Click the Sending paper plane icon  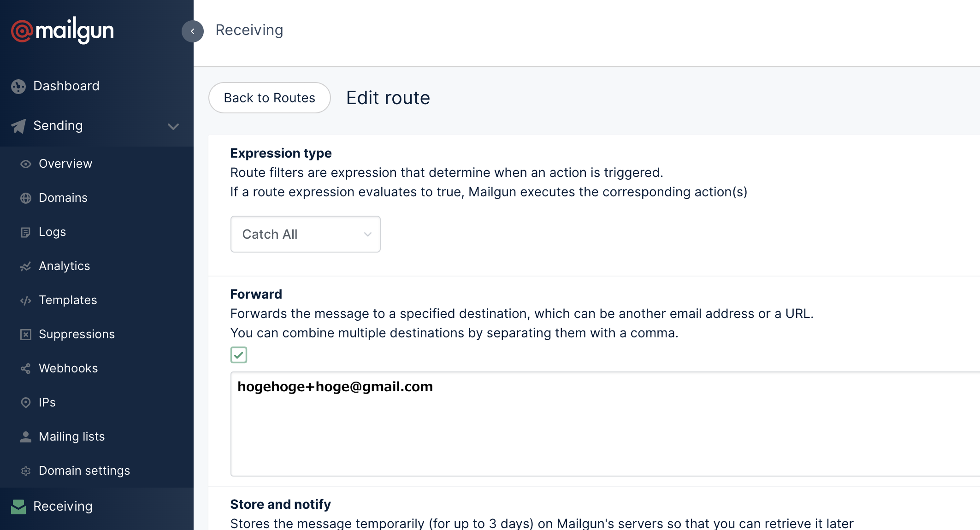coord(18,126)
